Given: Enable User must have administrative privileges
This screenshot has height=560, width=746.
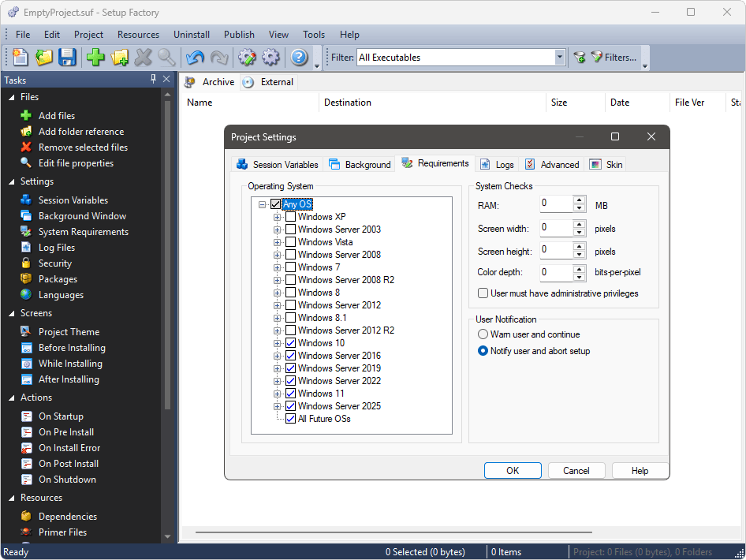Looking at the screenshot, I should (483, 293).
